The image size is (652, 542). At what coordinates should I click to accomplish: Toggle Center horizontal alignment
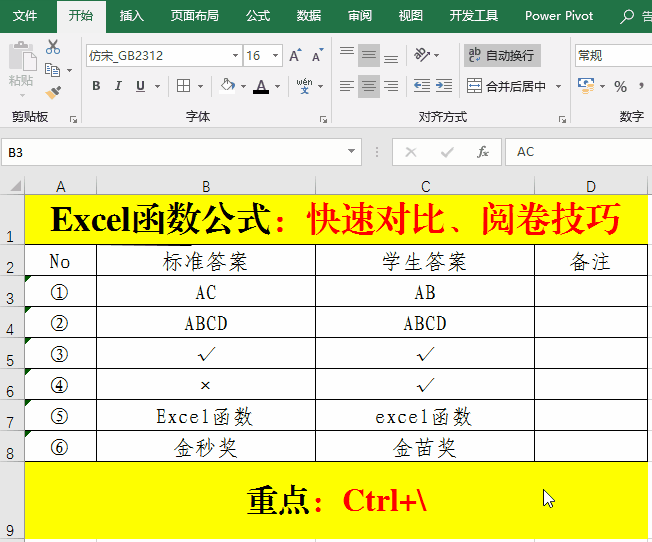click(369, 86)
